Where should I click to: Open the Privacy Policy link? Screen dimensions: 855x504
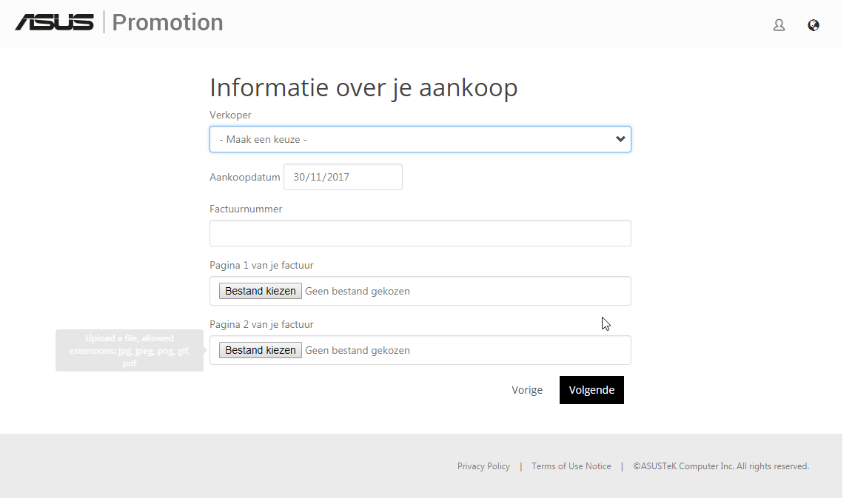coord(483,466)
